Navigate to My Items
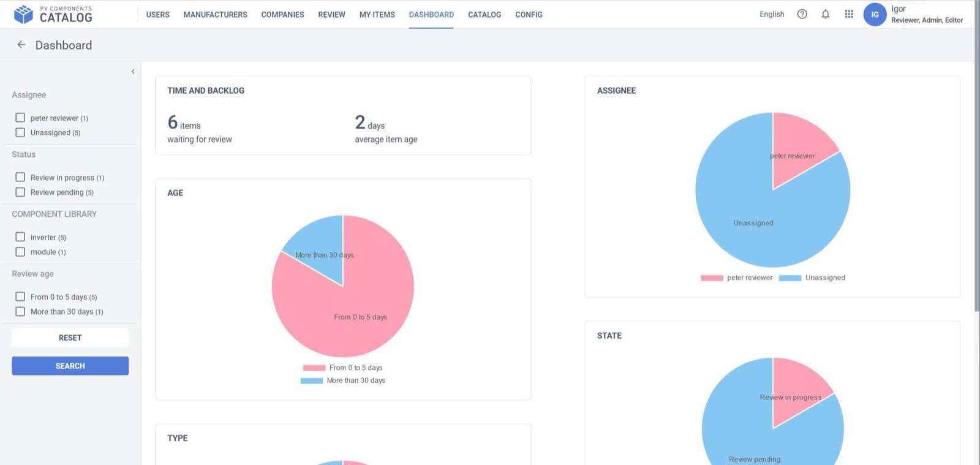980x465 pixels. click(x=377, y=15)
